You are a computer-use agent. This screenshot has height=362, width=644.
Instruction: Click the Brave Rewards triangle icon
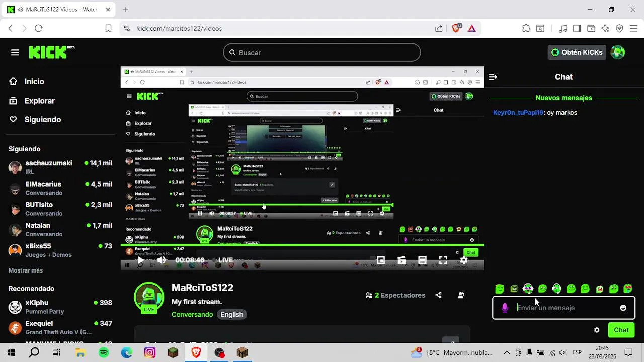click(471, 28)
